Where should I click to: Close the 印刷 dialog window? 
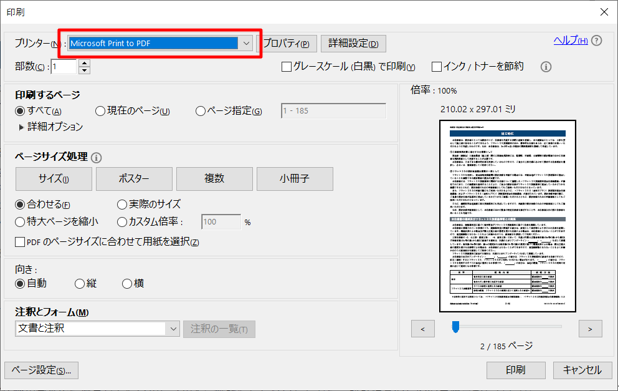click(x=604, y=12)
